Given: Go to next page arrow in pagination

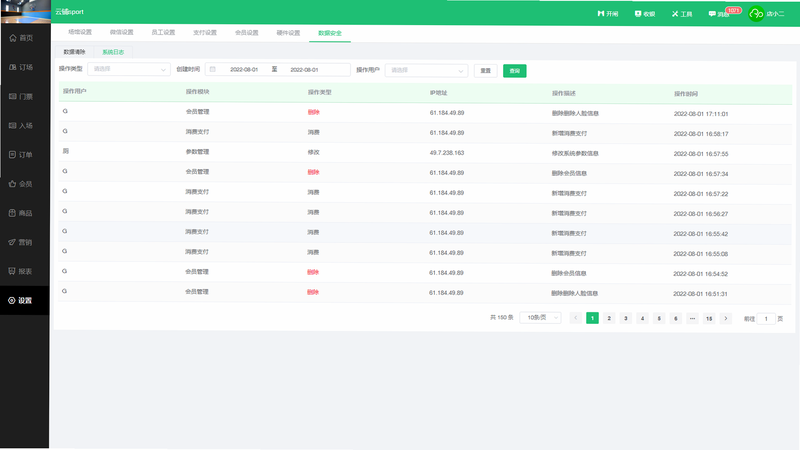Looking at the screenshot, I should pos(726,318).
